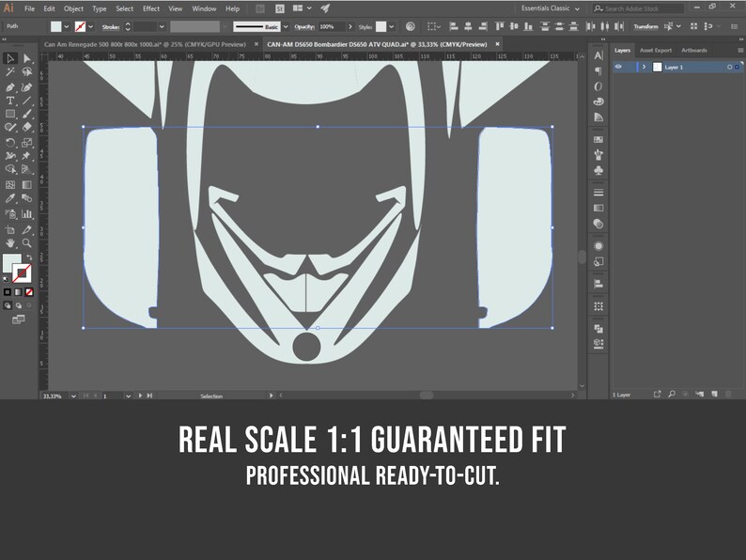
Task: Open the Basic brush definition dropdown
Action: (286, 27)
